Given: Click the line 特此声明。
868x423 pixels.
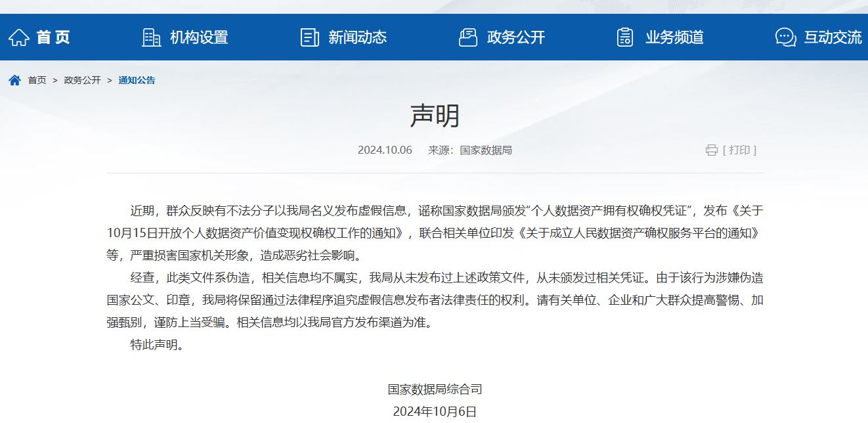Looking at the screenshot, I should click(158, 345).
